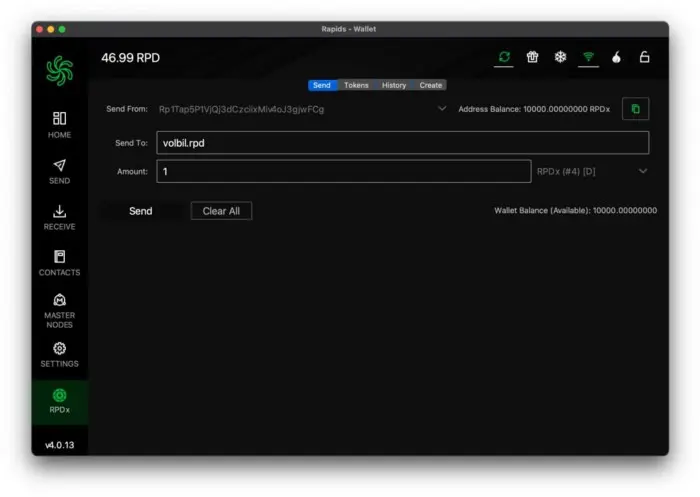Switch to the Tokens tab
This screenshot has height=497, width=700.
tap(356, 85)
